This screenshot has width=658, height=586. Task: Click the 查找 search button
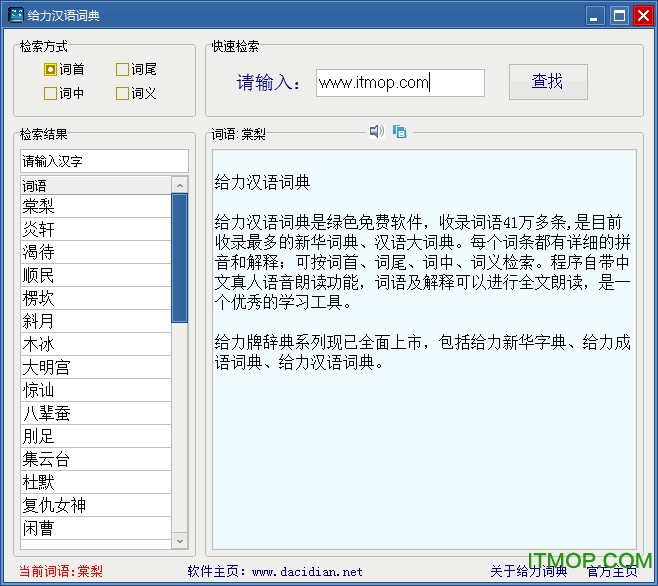coord(547,82)
